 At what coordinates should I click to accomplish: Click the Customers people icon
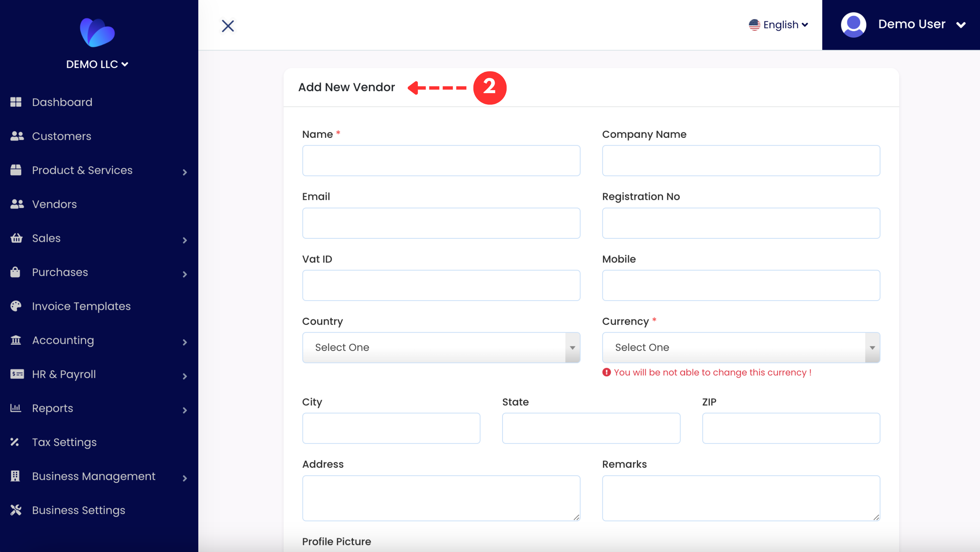[17, 136]
